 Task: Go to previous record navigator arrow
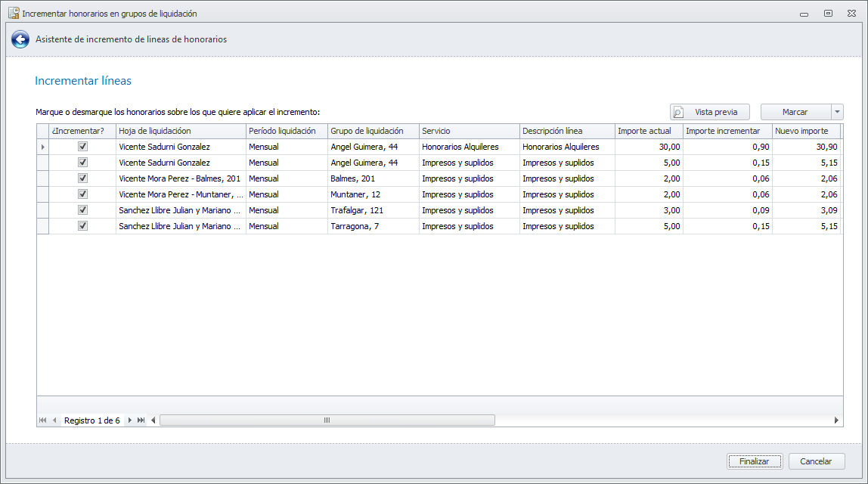point(54,420)
